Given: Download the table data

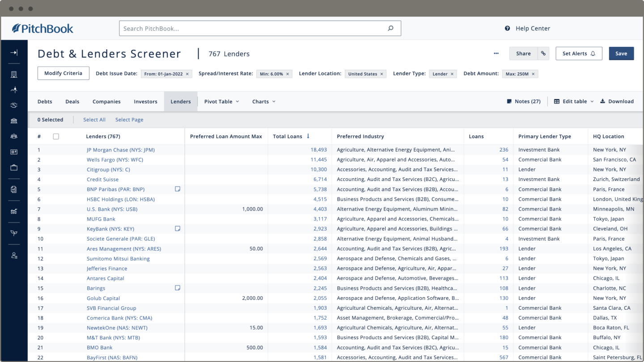Looking at the screenshot, I should pos(617,101).
